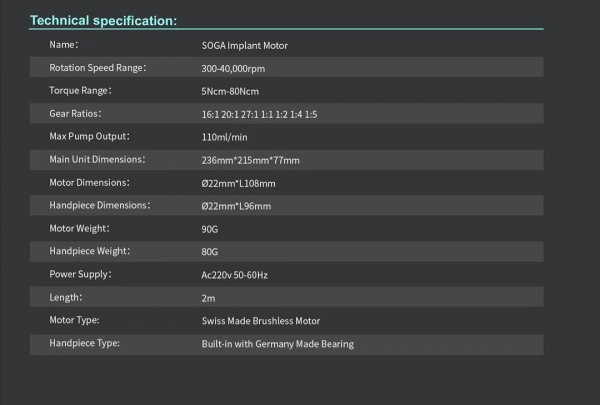
Task: Click the "Ac220v 50-60Hz" power supply value
Action: coord(235,274)
